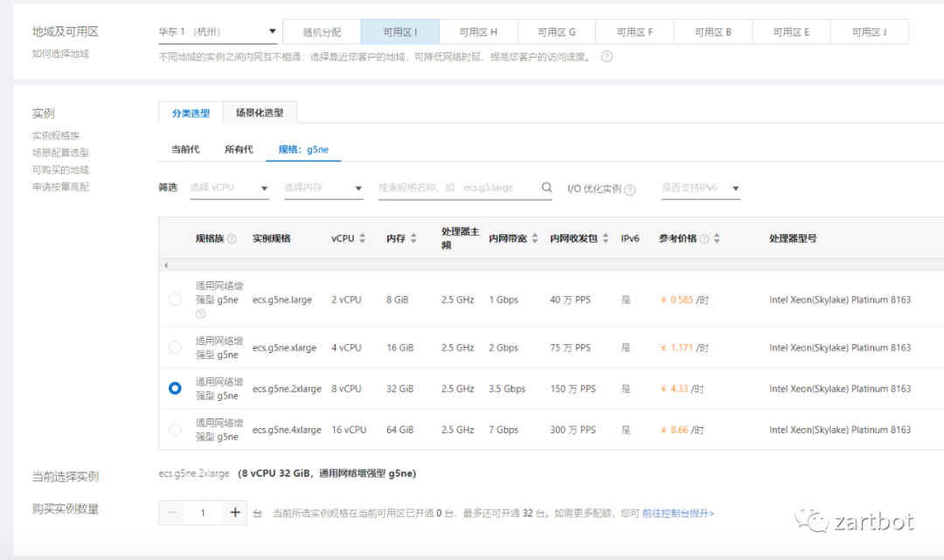Click the ¥ 8.66 /时 price cell
The width and height of the screenshot is (944, 560).
coord(682,430)
